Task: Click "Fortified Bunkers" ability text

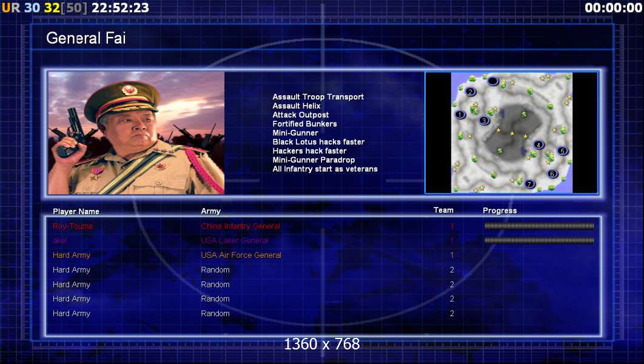Action: coord(304,124)
